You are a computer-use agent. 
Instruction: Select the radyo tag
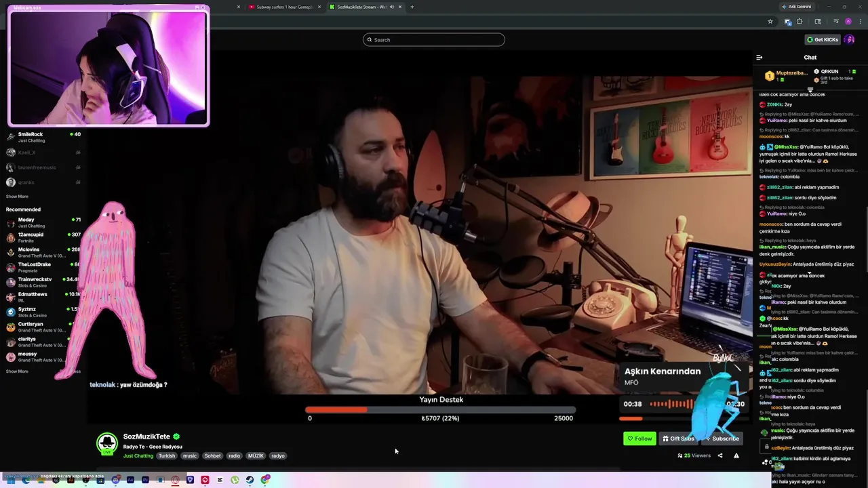[x=278, y=456]
